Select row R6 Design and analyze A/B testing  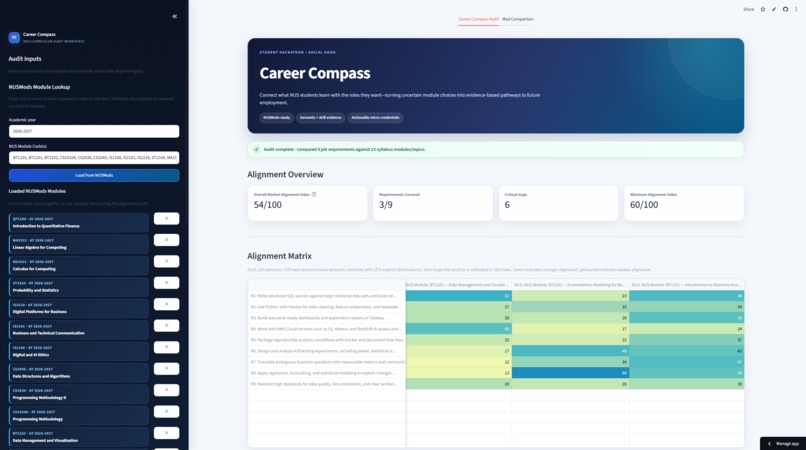pyautogui.click(x=327, y=351)
